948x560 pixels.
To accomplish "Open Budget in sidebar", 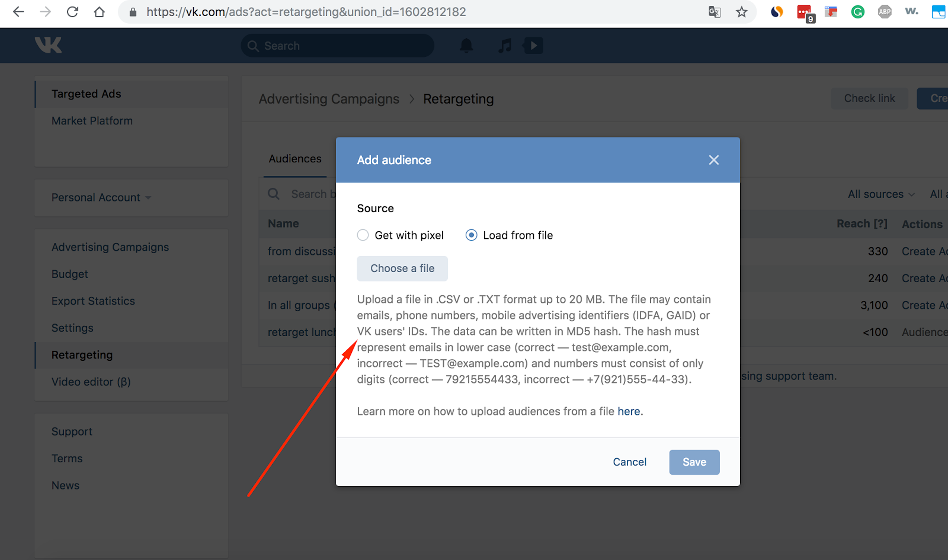I will point(70,274).
